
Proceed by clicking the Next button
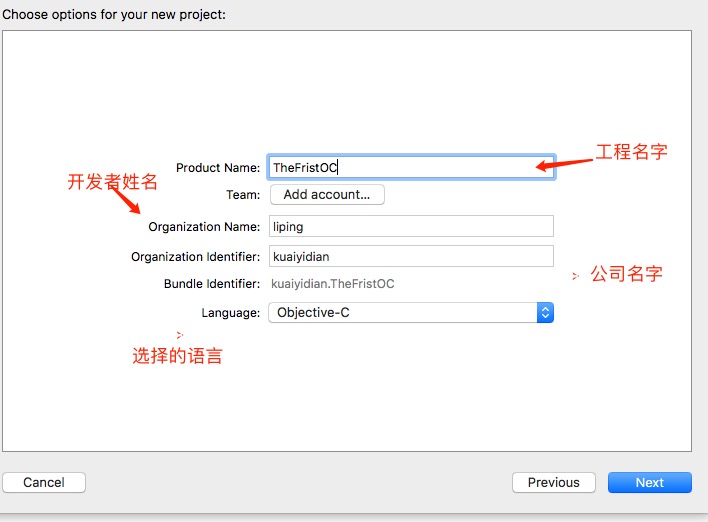[649, 482]
